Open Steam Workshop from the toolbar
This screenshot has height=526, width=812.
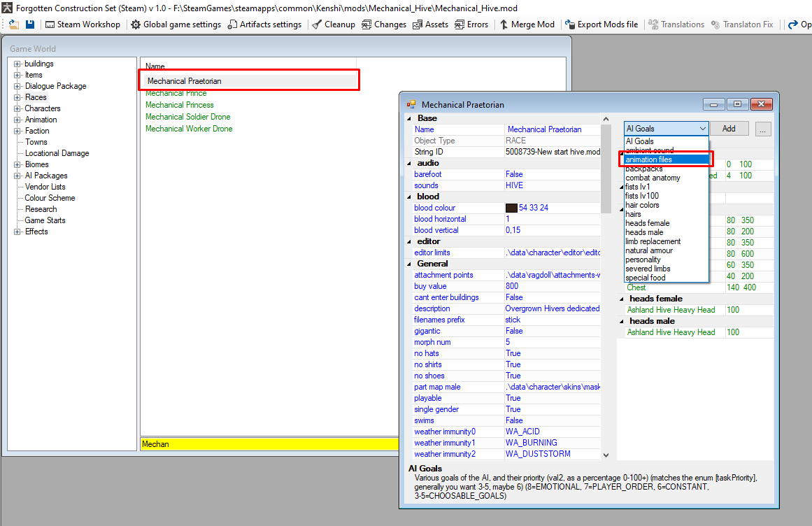click(x=83, y=24)
